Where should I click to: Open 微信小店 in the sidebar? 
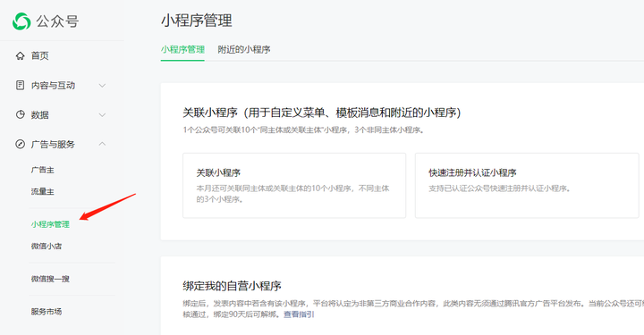click(x=47, y=246)
